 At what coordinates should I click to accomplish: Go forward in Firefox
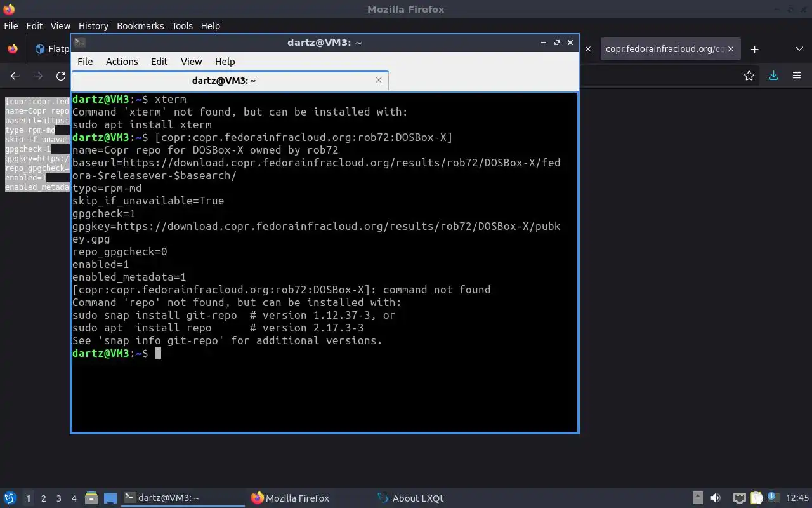click(38, 76)
